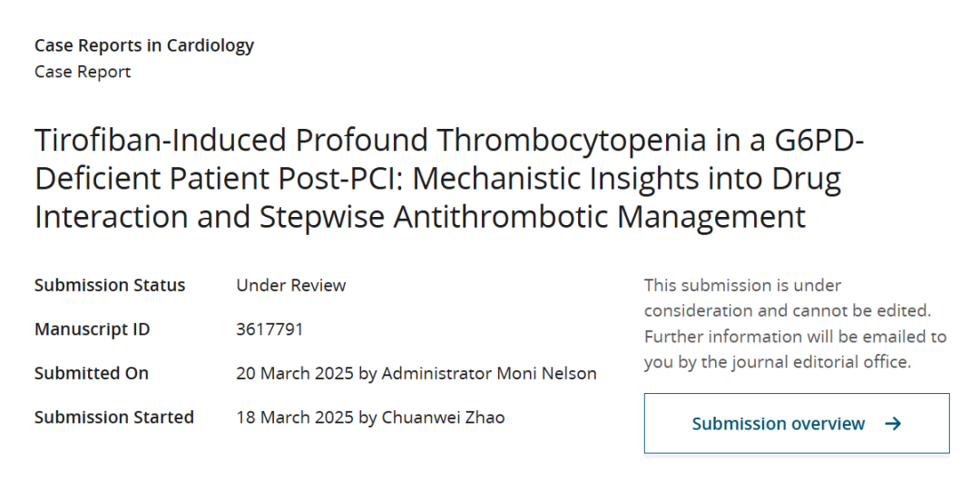Click the arrow icon beside Submission overview
Image resolution: width=980 pixels, height=482 pixels.
893,424
